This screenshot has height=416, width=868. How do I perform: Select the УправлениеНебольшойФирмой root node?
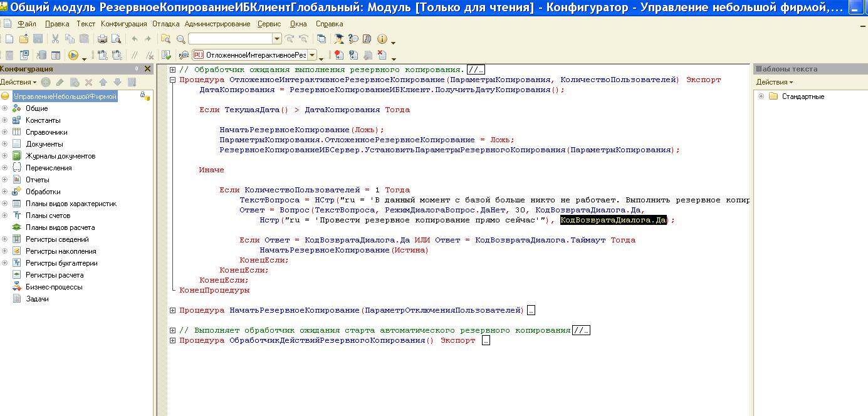[65, 96]
